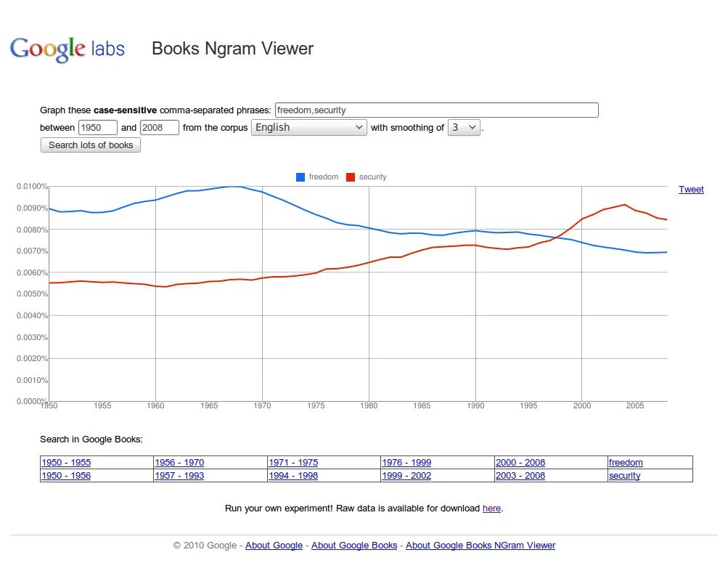728x563 pixels.
Task: Open the 1994 - 1998 books search
Action: point(293,475)
